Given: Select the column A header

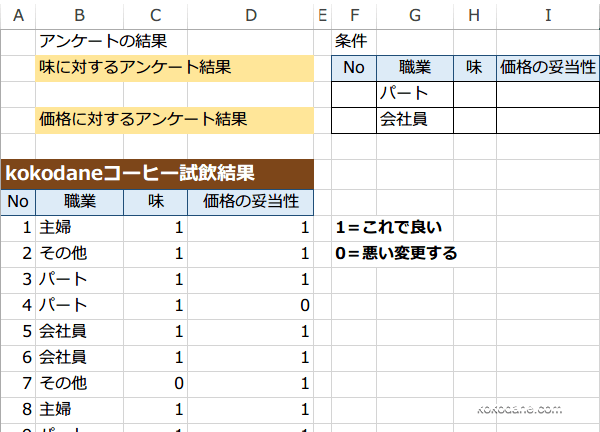Looking at the screenshot, I should click(18, 14).
